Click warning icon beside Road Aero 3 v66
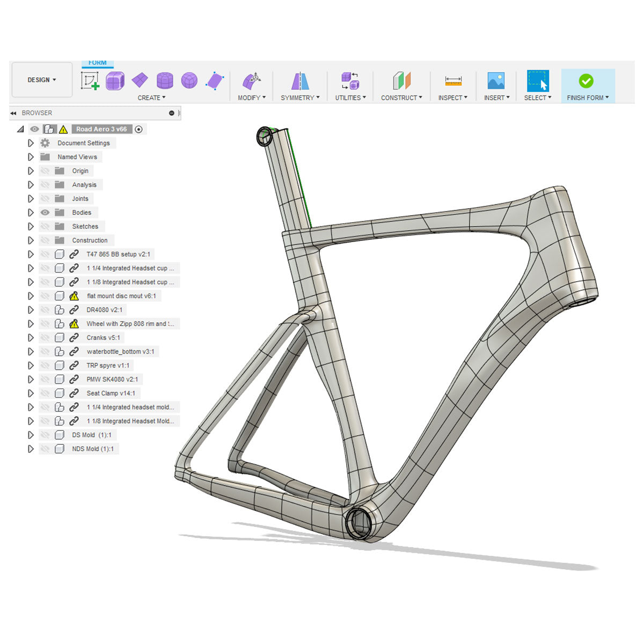 tap(63, 129)
